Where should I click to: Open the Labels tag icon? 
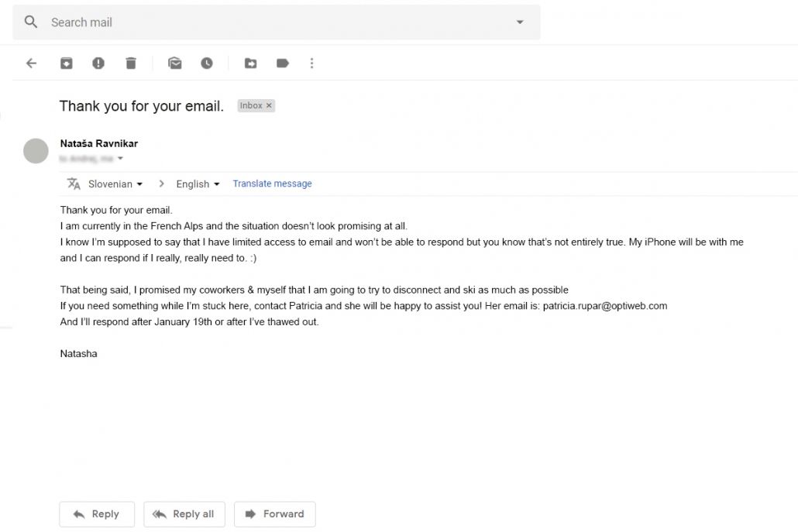(x=283, y=63)
